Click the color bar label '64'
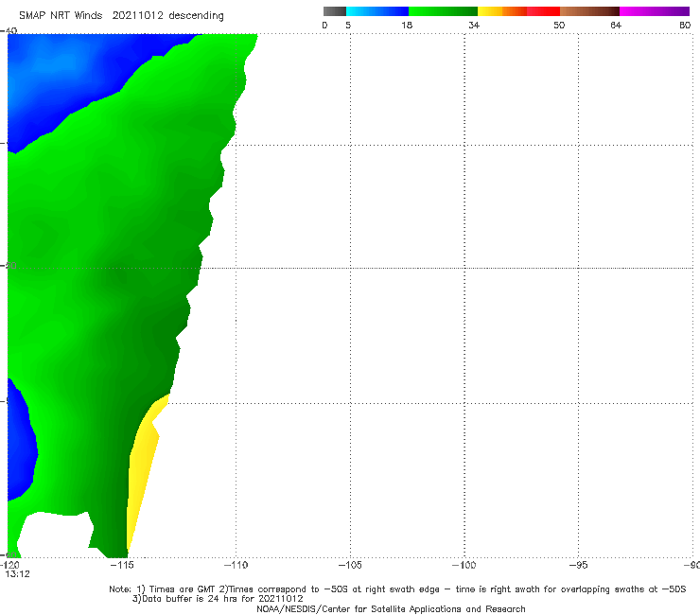Viewport: 700px width, 615px height. 616,25
